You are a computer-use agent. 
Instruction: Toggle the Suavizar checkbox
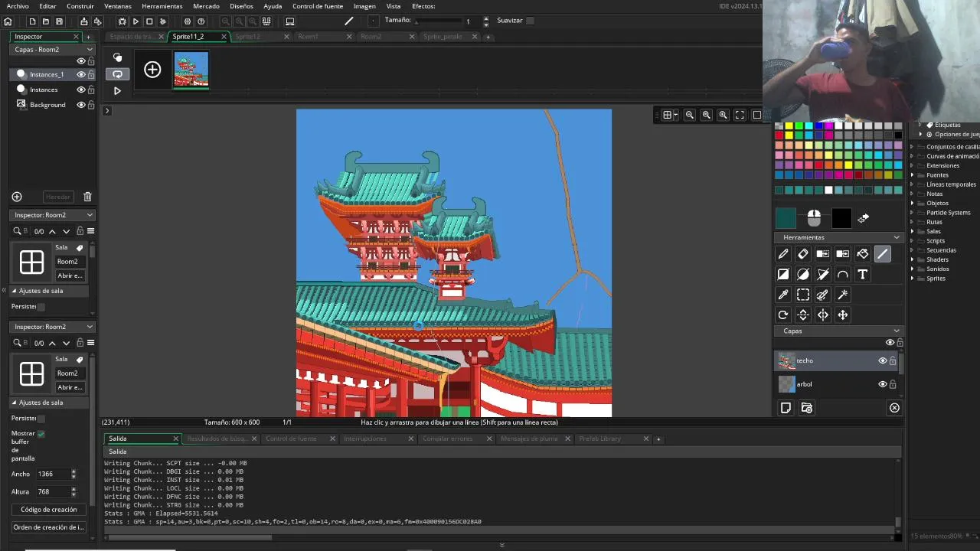530,21
